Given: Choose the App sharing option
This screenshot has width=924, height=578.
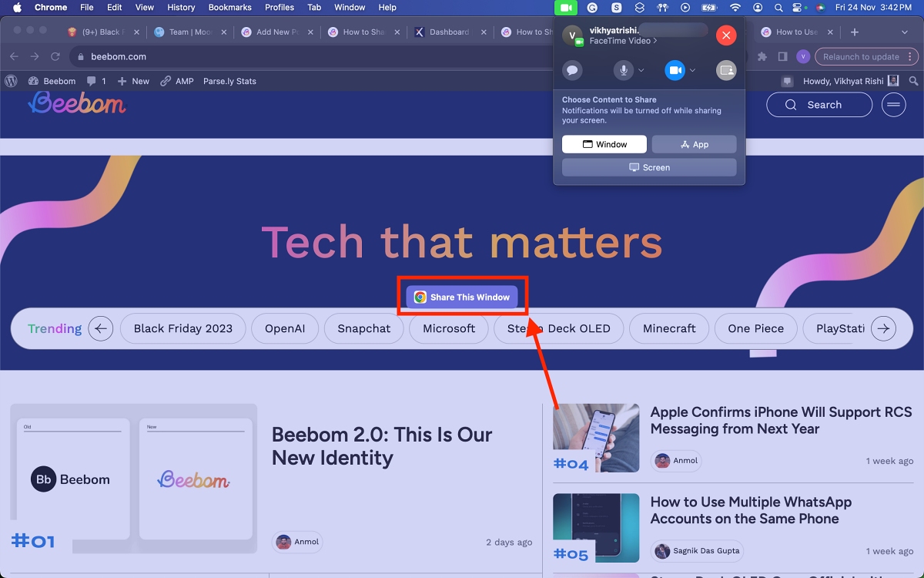Looking at the screenshot, I should tap(695, 144).
